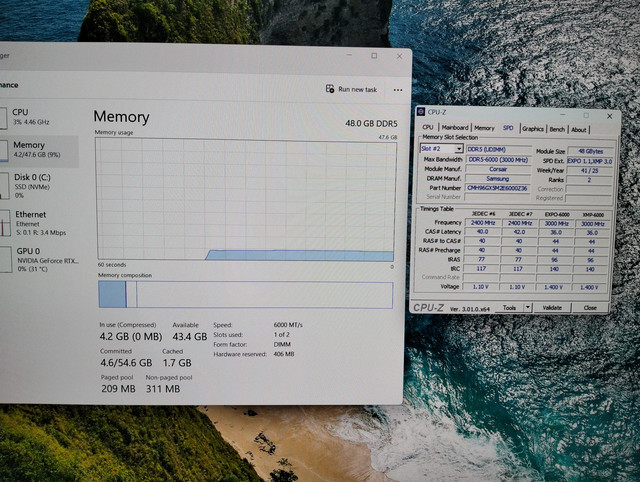Click the DDR5 (UDIMM) memory type field
Viewport: 640px width, 482px height.
tap(498, 149)
